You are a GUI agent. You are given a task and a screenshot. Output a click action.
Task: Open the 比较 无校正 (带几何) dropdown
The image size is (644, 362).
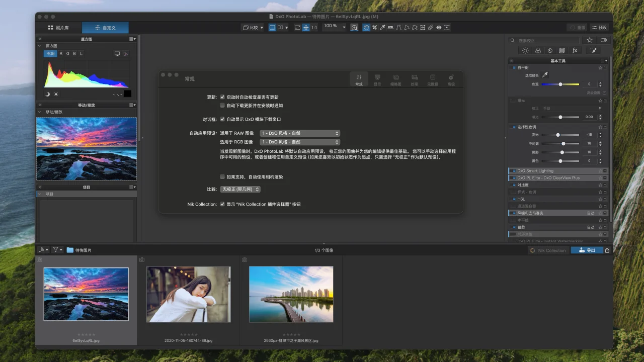pyautogui.click(x=240, y=190)
